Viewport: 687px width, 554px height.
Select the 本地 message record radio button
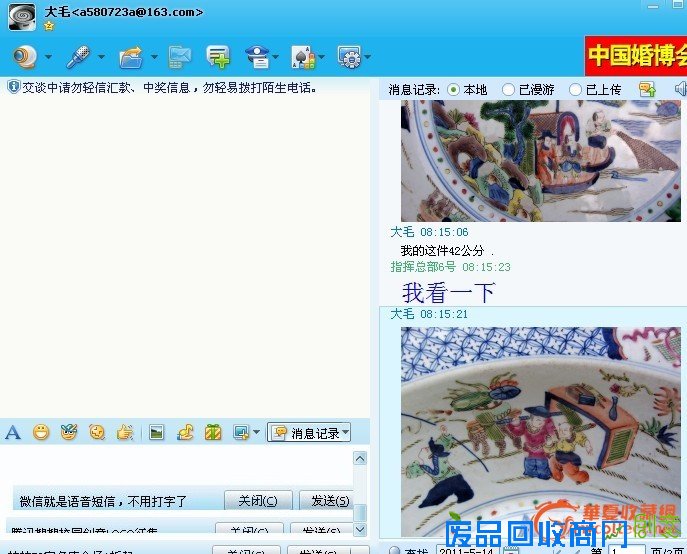coord(453,90)
